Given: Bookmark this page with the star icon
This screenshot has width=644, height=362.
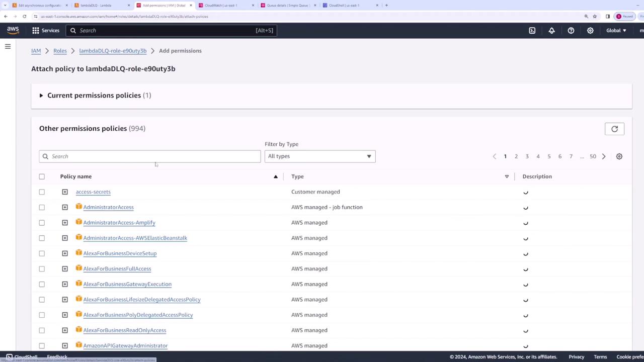Looking at the screenshot, I should (595, 17).
